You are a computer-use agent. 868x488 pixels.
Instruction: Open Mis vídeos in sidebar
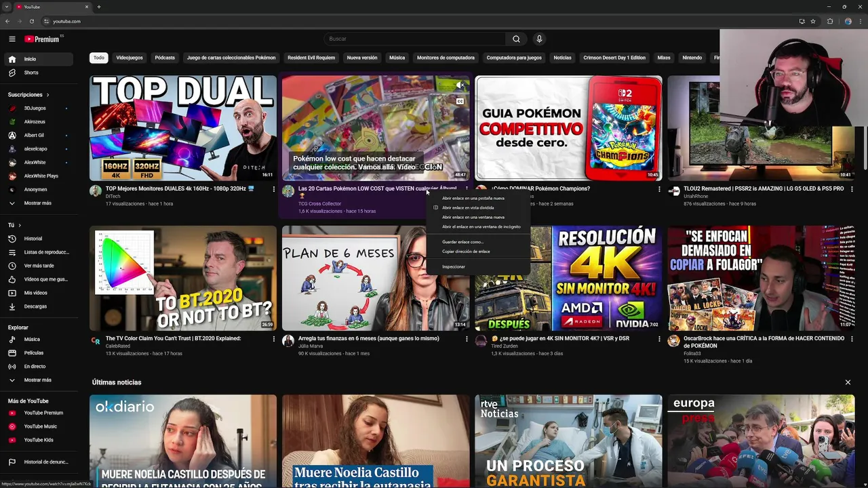click(x=37, y=293)
